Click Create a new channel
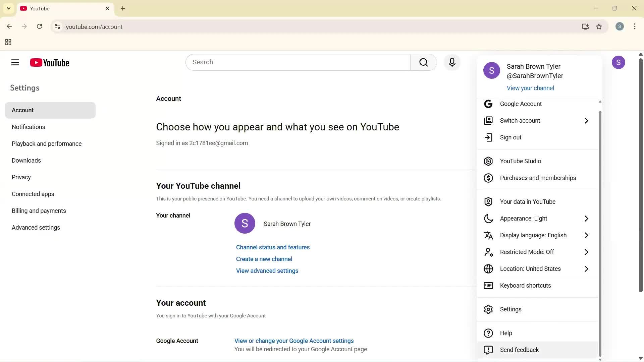 click(x=264, y=259)
